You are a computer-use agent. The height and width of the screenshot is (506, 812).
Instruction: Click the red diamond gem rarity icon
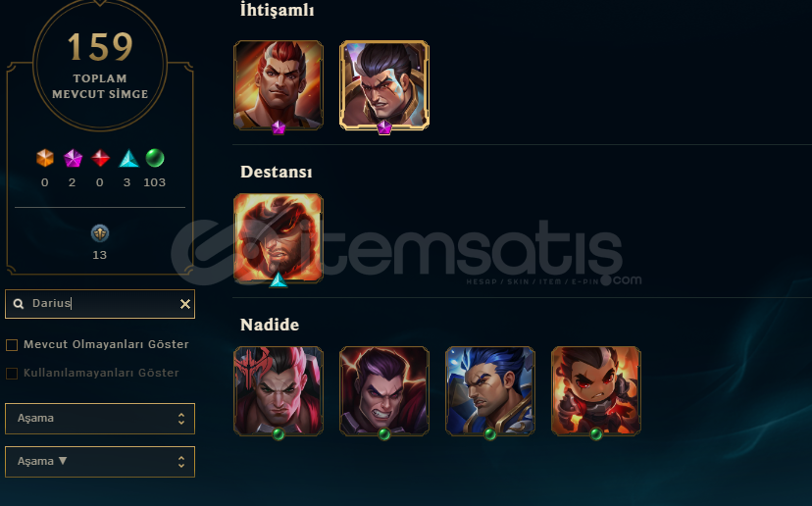pos(100,158)
